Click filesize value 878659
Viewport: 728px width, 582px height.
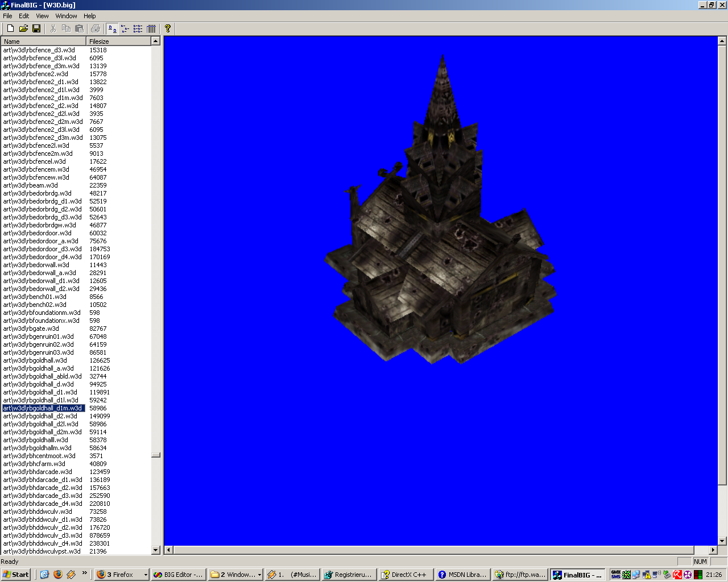100,535
